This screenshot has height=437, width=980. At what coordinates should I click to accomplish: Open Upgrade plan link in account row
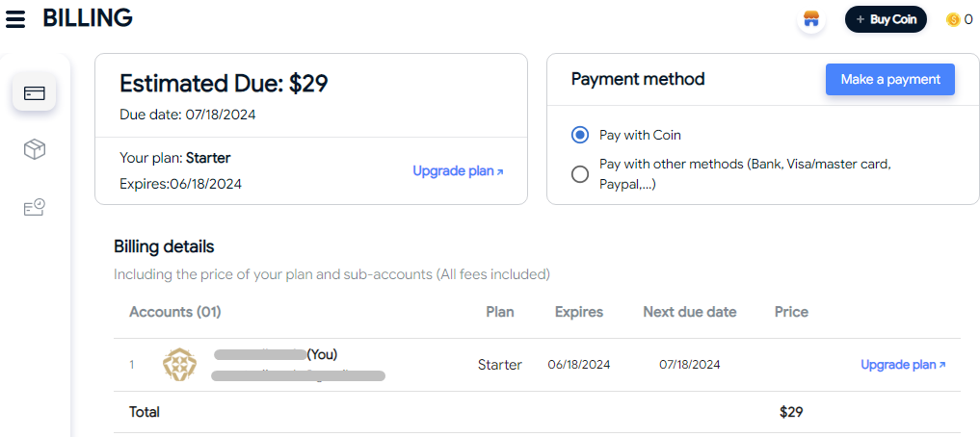tap(903, 365)
